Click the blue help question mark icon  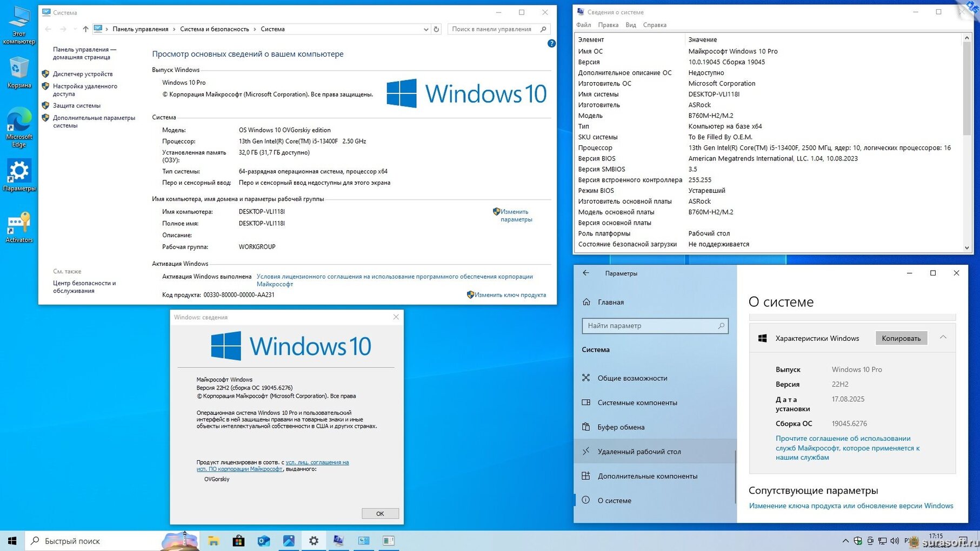pyautogui.click(x=551, y=43)
